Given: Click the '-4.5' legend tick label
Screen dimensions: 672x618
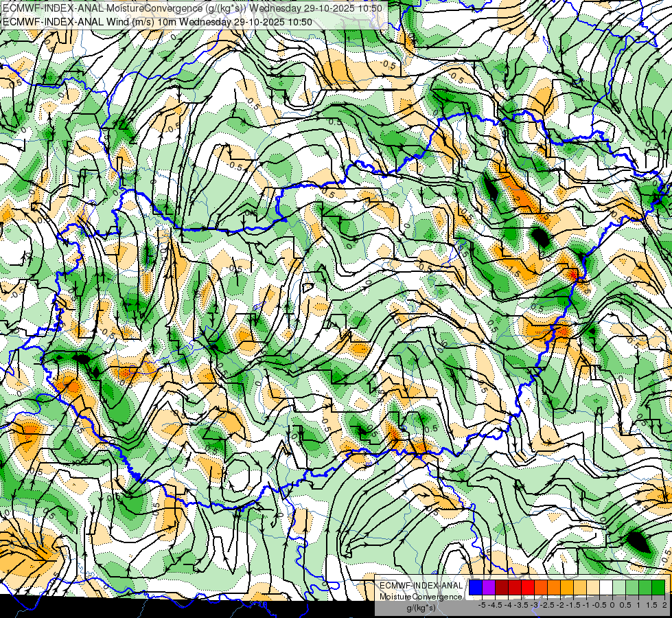Looking at the screenshot, I should click(495, 605).
